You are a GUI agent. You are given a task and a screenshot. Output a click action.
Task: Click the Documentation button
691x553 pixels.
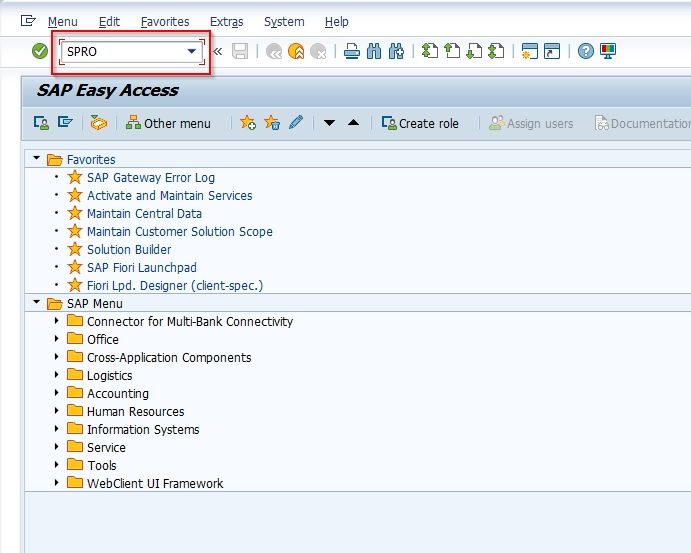[x=642, y=123]
